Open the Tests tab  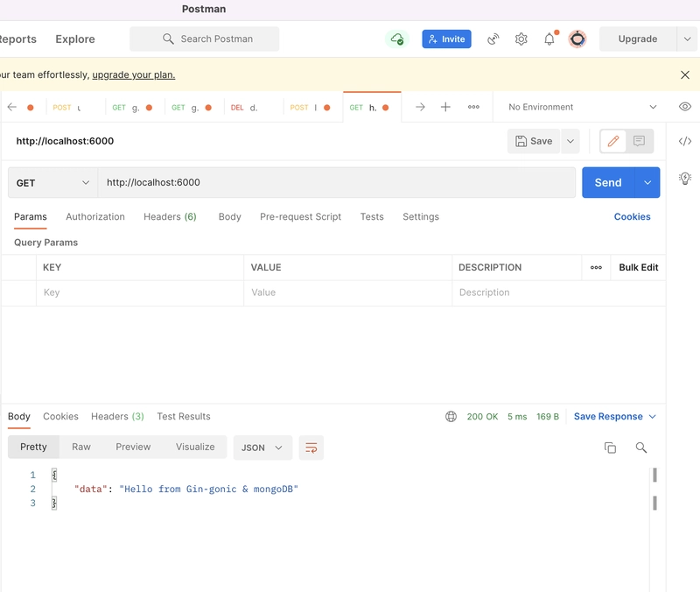(372, 216)
